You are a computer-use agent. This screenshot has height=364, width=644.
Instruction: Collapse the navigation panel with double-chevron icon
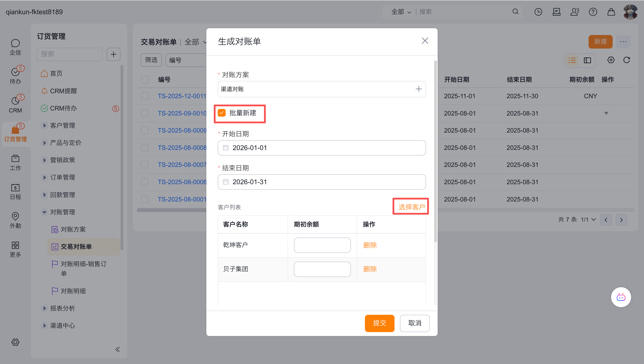(x=118, y=349)
